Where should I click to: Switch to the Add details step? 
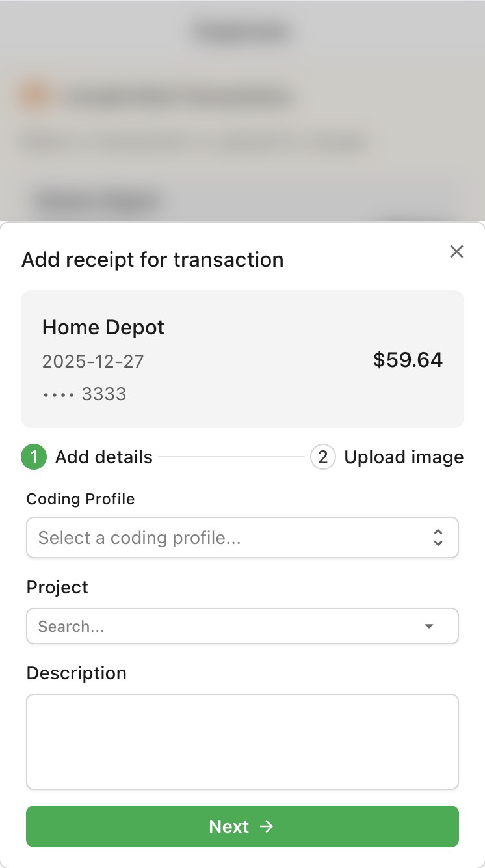104,457
